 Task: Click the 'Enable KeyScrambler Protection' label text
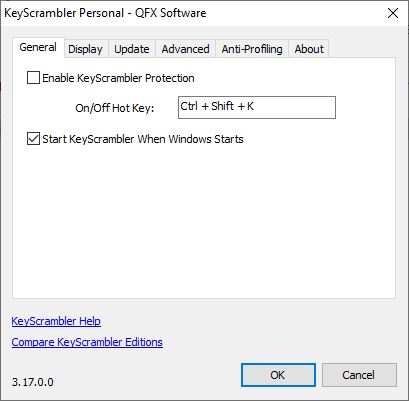tap(118, 78)
